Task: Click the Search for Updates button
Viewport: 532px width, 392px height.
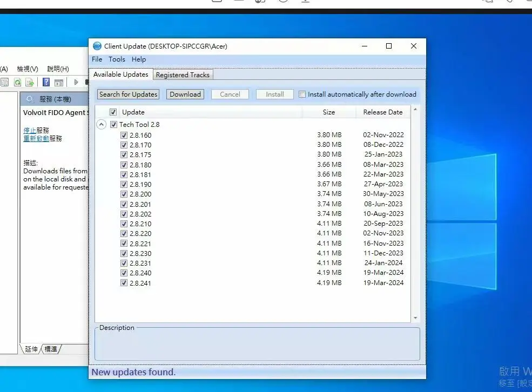Action: click(129, 94)
